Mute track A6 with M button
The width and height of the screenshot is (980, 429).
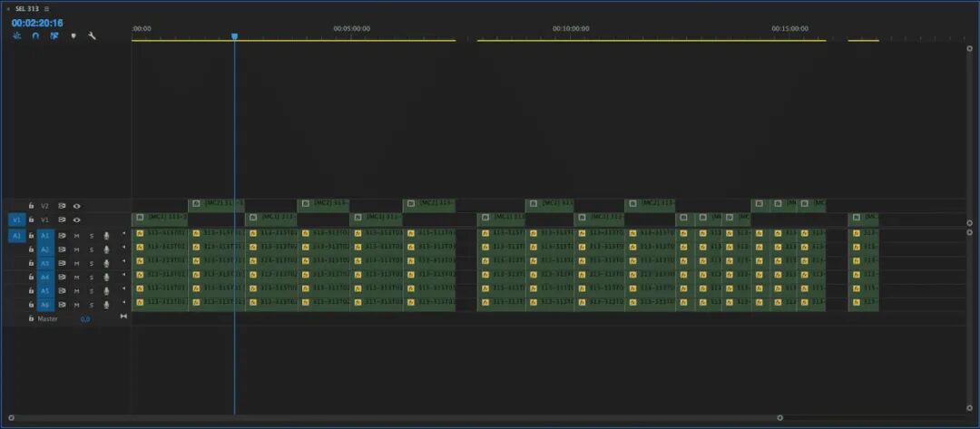click(x=77, y=304)
